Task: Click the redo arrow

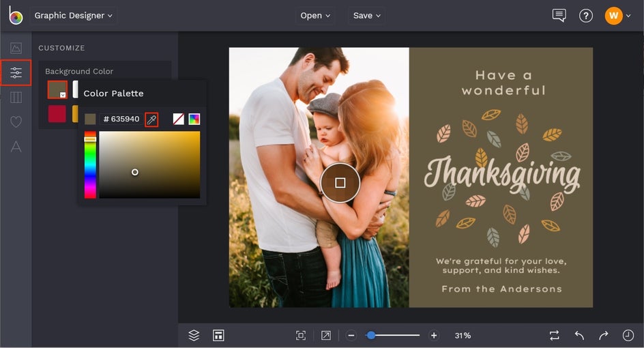Action: coord(603,335)
